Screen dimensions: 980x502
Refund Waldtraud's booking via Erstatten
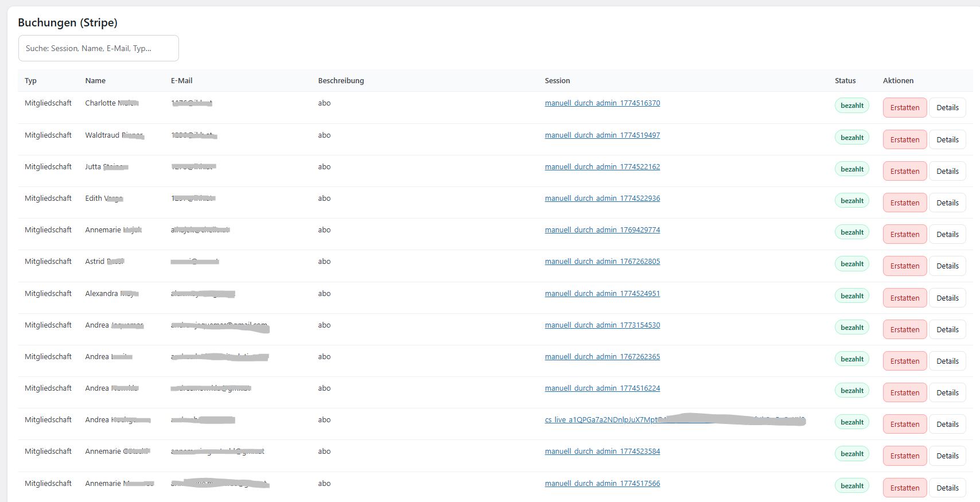[x=904, y=139]
